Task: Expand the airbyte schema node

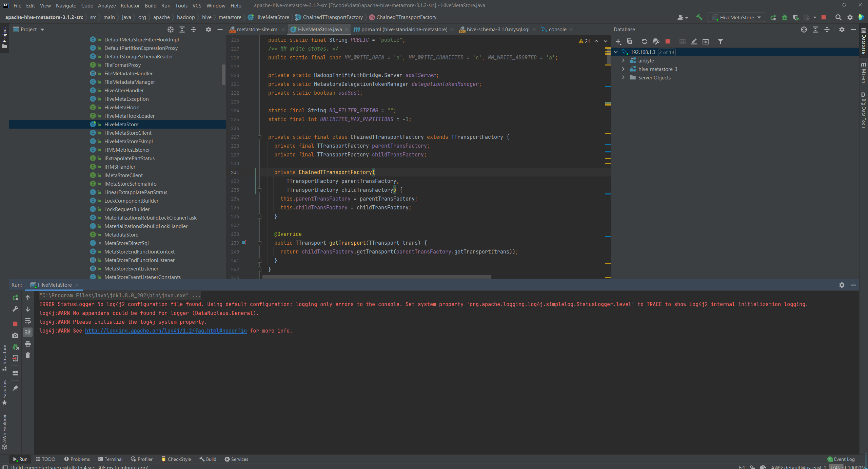Action: [x=623, y=60]
